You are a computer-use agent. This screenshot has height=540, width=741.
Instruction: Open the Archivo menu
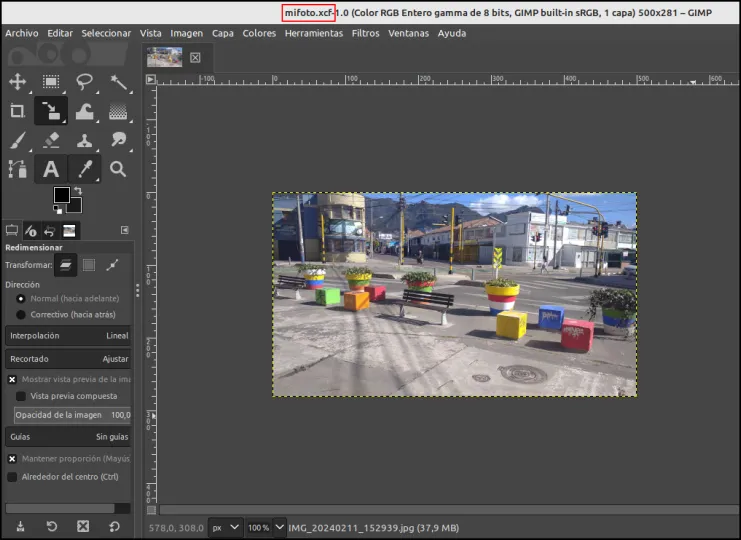pos(22,34)
